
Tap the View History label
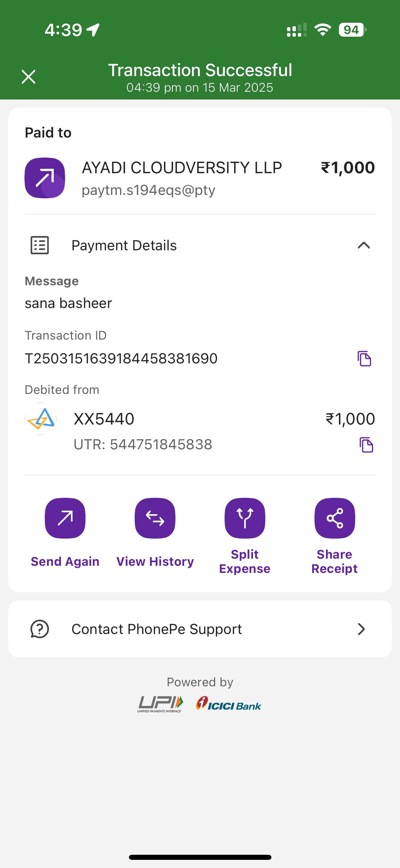pos(155,562)
